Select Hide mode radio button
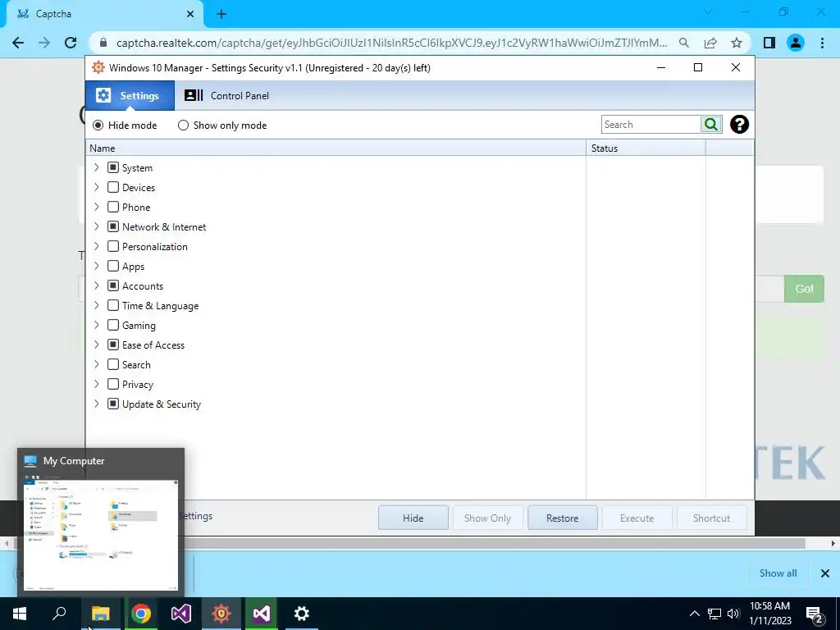The height and width of the screenshot is (630, 840). tap(98, 125)
